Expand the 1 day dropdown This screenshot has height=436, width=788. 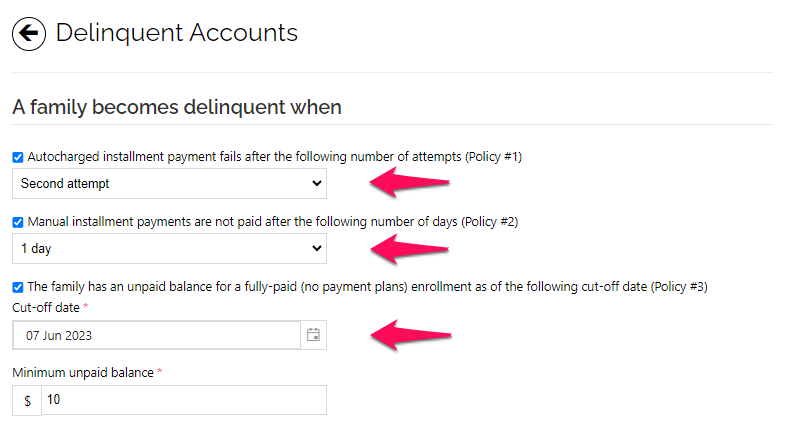coord(169,249)
